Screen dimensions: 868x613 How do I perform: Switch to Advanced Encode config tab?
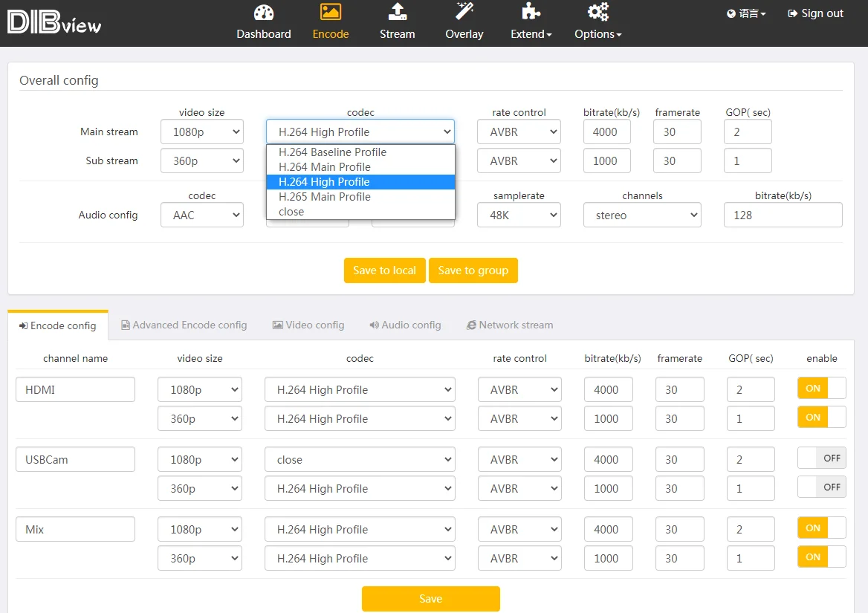click(x=184, y=325)
